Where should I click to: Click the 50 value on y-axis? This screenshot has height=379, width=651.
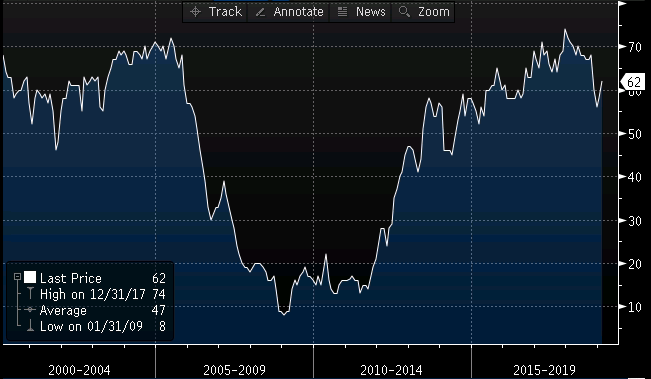coord(634,134)
